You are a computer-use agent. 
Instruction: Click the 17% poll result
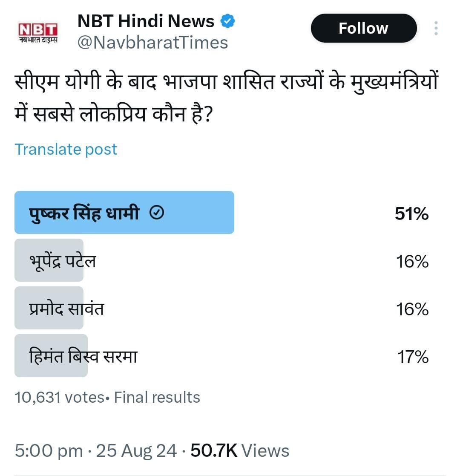(413, 356)
